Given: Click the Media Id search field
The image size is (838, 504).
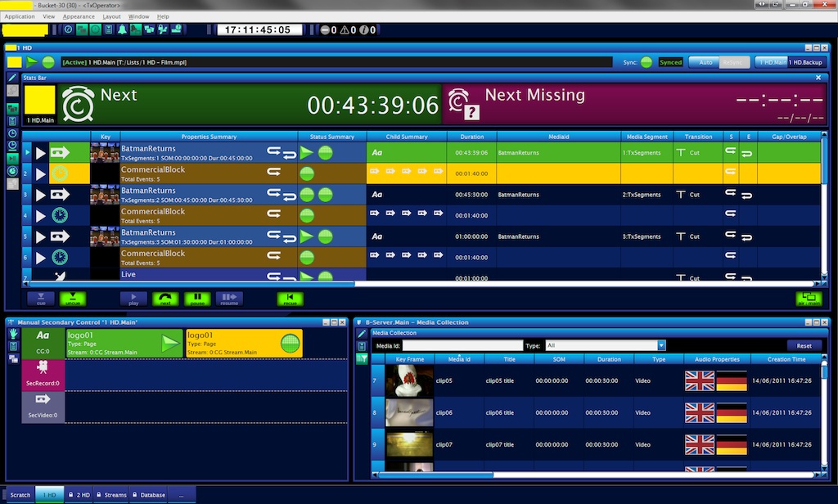Looking at the screenshot, I should [462, 345].
